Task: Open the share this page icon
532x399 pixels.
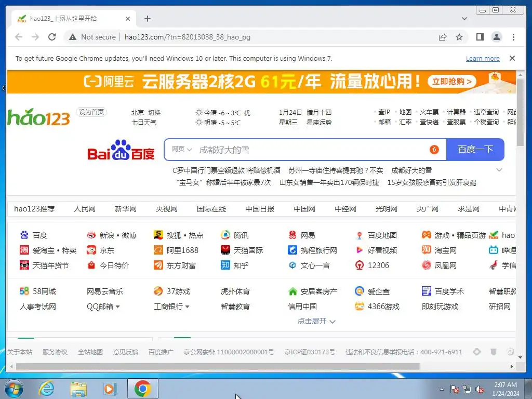Action: point(443,37)
